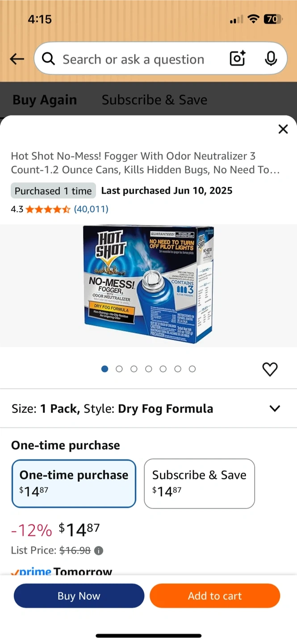Viewport: 297px width, 644px height.
Task: Expand truncated Hot Shot product title
Action: tap(146, 163)
